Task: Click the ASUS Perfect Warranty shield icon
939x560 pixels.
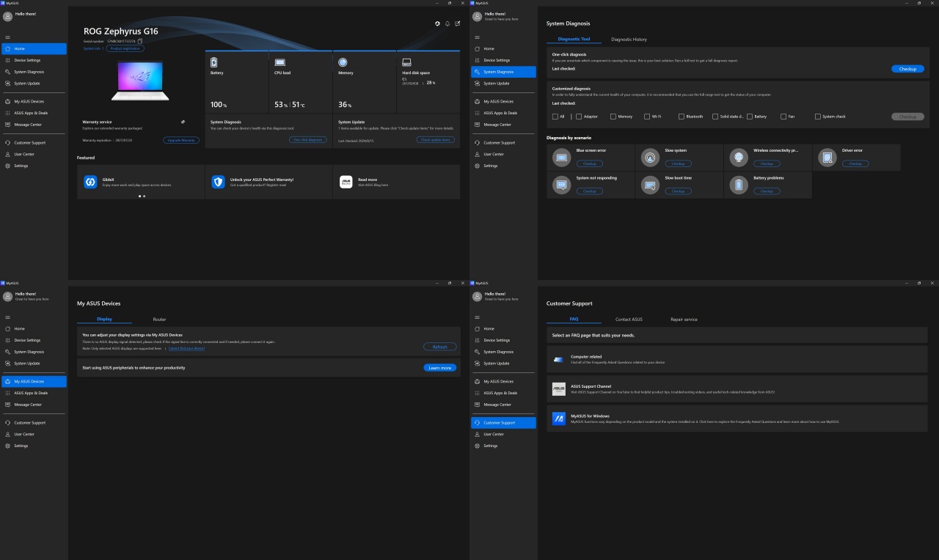Action: [x=218, y=182]
